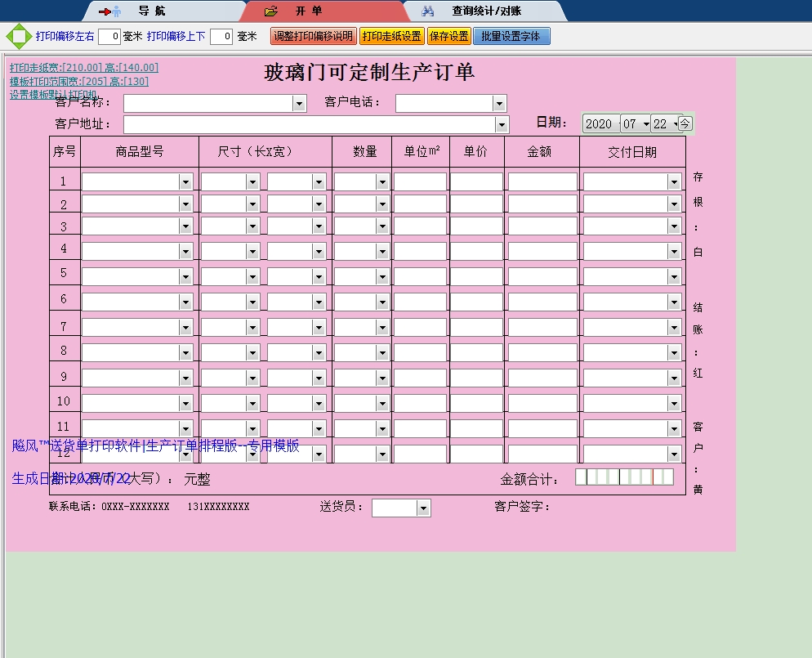Expand the 客户名称 dropdown
This screenshot has height=658, width=812.
pos(299,104)
